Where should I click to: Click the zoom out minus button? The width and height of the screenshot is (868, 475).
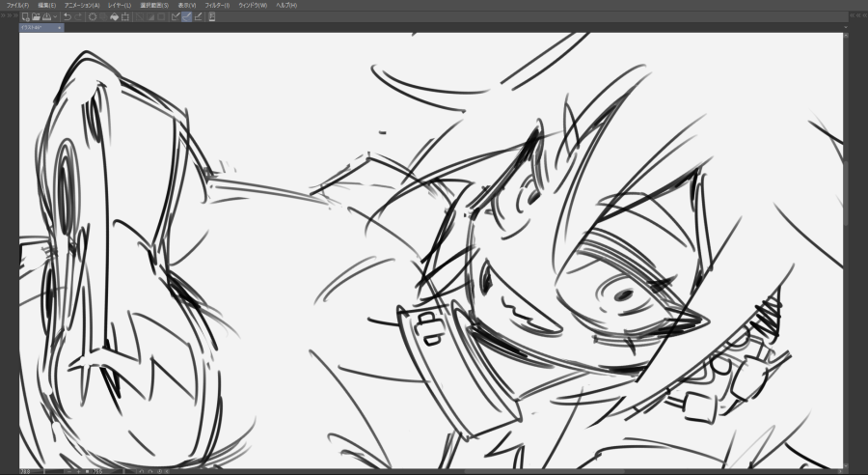(68, 471)
